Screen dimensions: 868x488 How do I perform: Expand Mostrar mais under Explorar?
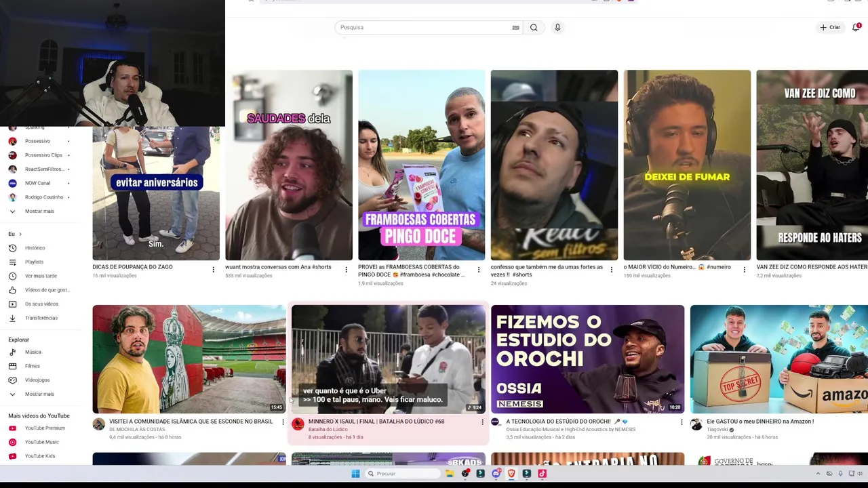click(39, 394)
